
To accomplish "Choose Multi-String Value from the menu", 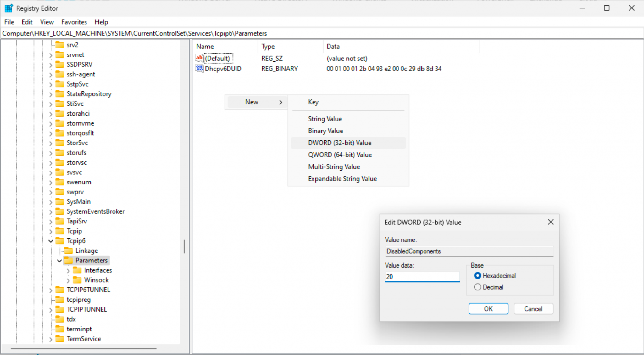I will coord(334,166).
